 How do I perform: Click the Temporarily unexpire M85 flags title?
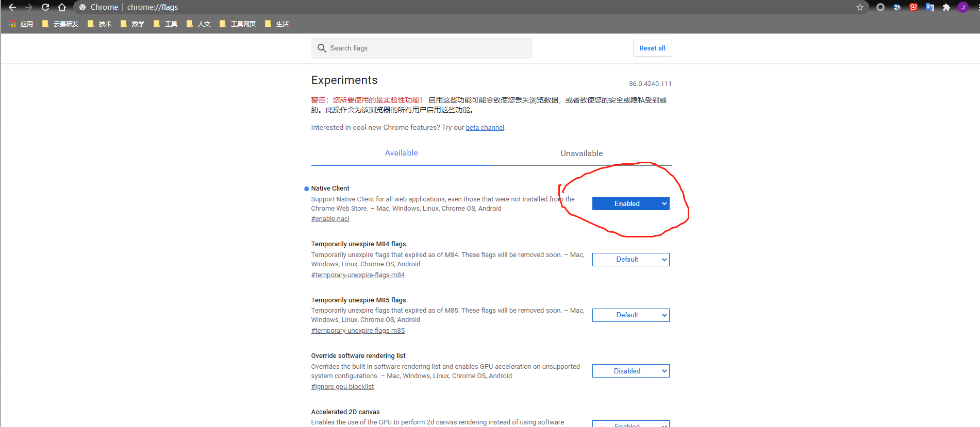point(359,300)
